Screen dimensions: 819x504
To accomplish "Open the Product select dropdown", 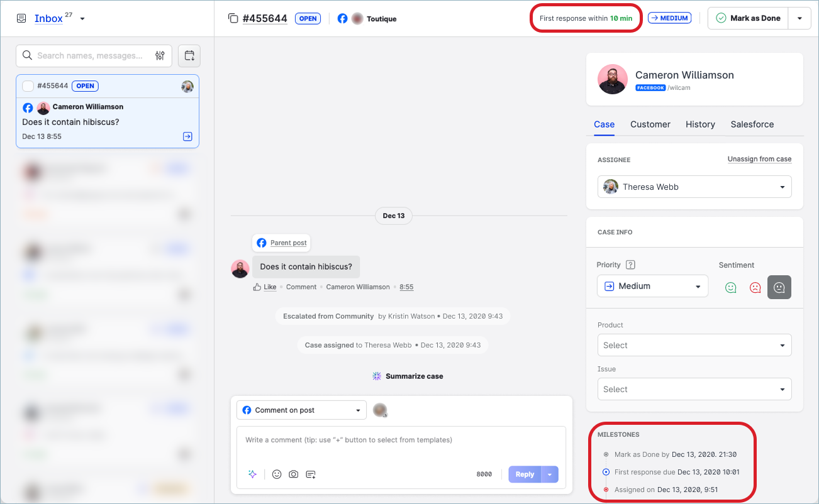I will [694, 345].
